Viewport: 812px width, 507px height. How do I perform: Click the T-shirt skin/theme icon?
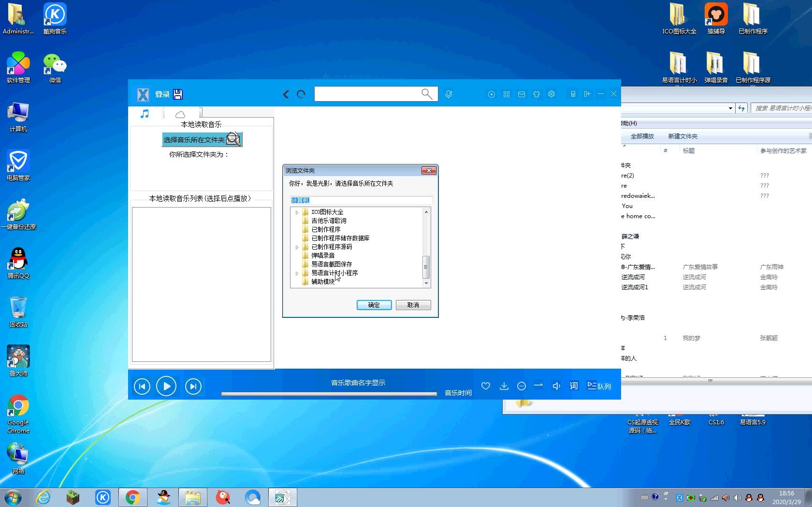[536, 94]
